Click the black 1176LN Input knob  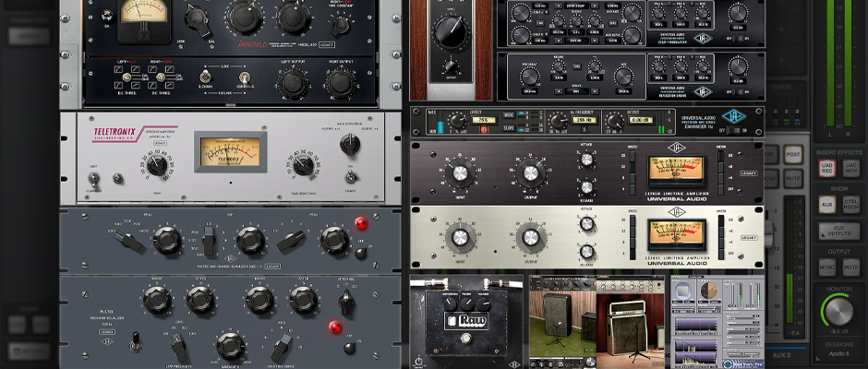click(460, 173)
